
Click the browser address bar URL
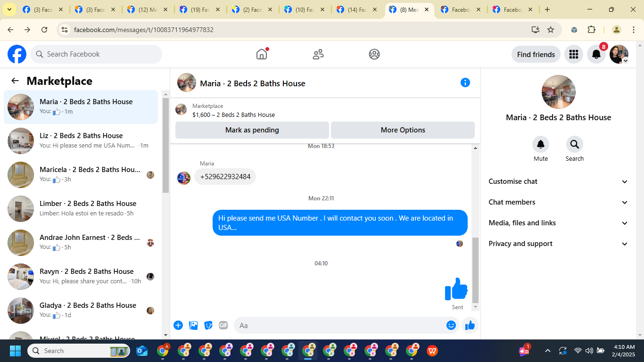(144, 30)
